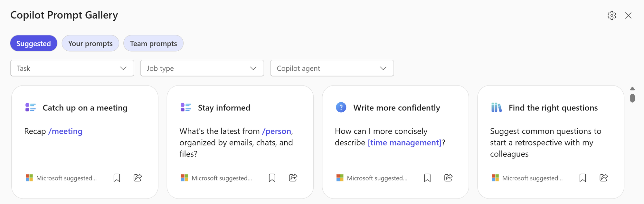The height and width of the screenshot is (204, 644).
Task: Select the Suggested tab
Action: (33, 44)
